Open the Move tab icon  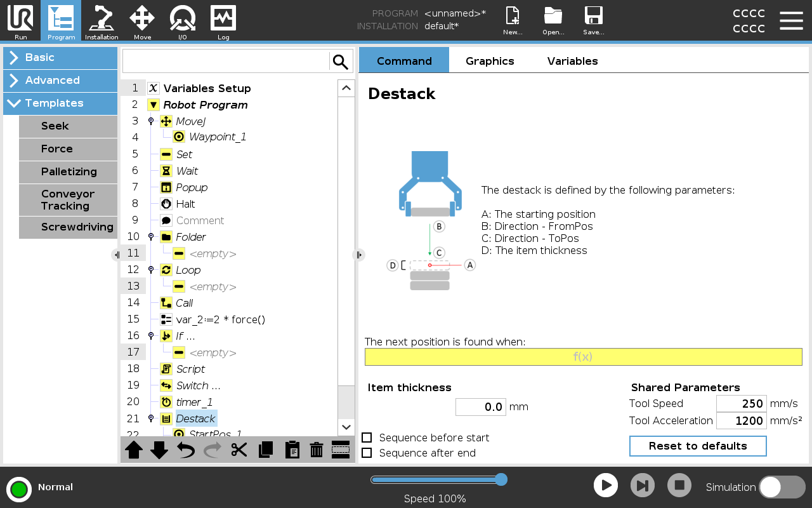pos(142,20)
